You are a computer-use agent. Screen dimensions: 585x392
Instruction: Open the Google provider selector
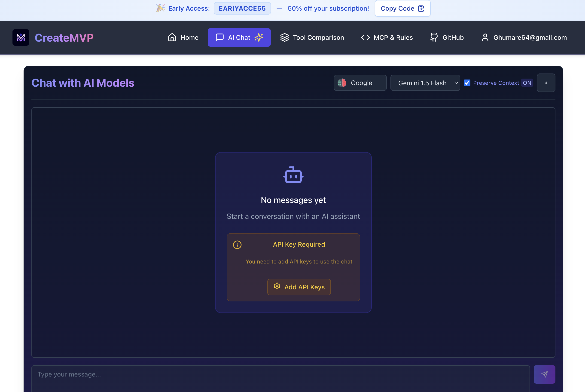point(360,83)
